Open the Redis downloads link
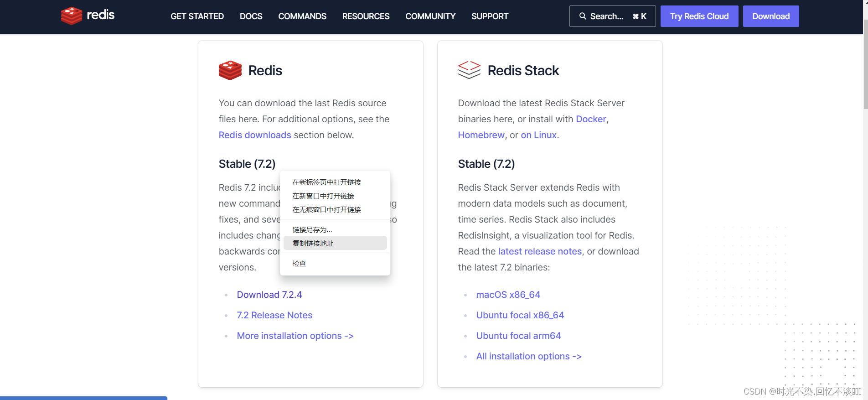Image resolution: width=868 pixels, height=400 pixels. click(x=255, y=135)
